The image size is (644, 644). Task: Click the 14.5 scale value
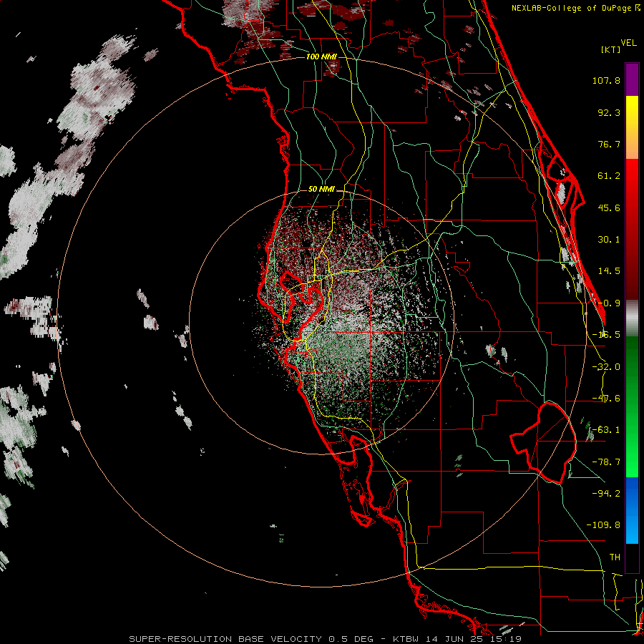coord(609,271)
